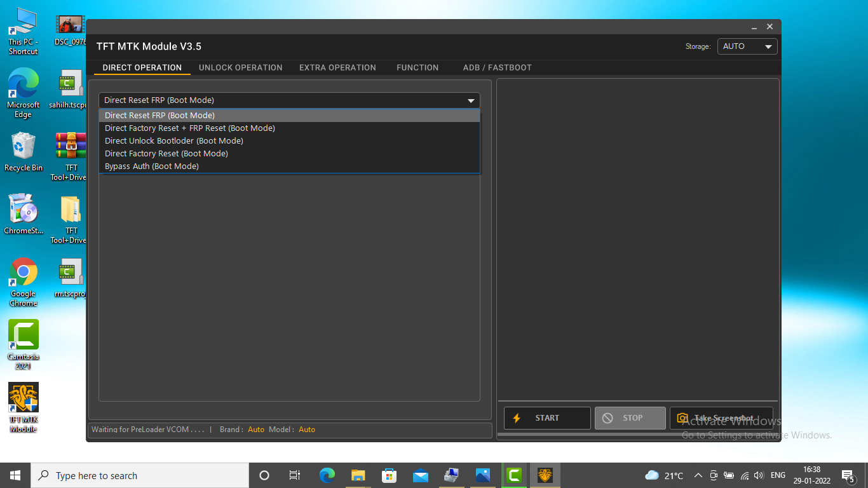The image size is (868, 488).
Task: Choose Direct Unlock Bootloder (Boot Mode)
Action: (289, 141)
